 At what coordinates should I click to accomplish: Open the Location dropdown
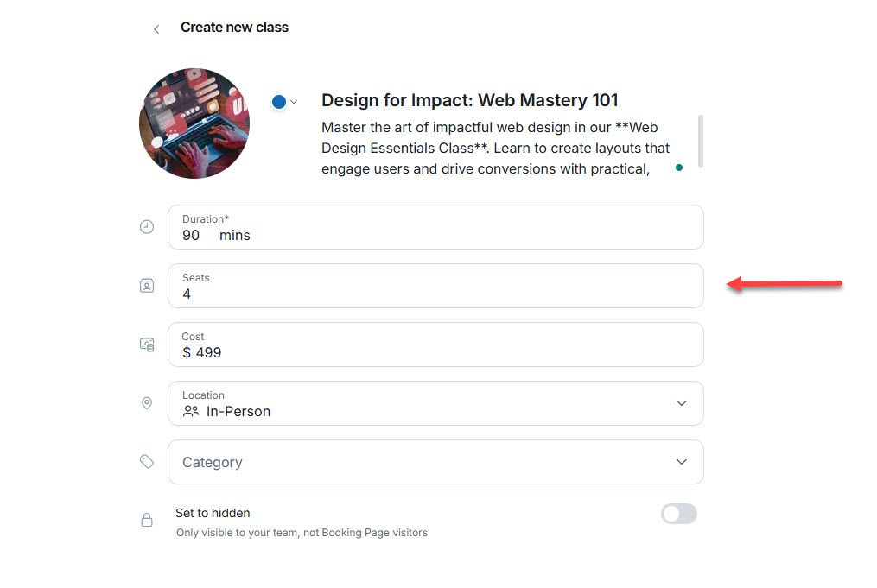[681, 403]
